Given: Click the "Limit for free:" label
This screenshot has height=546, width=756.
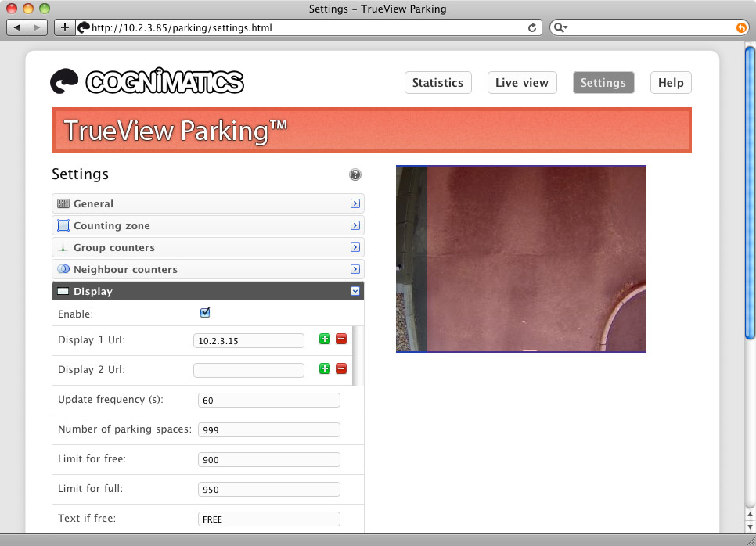Looking at the screenshot, I should (x=92, y=458).
